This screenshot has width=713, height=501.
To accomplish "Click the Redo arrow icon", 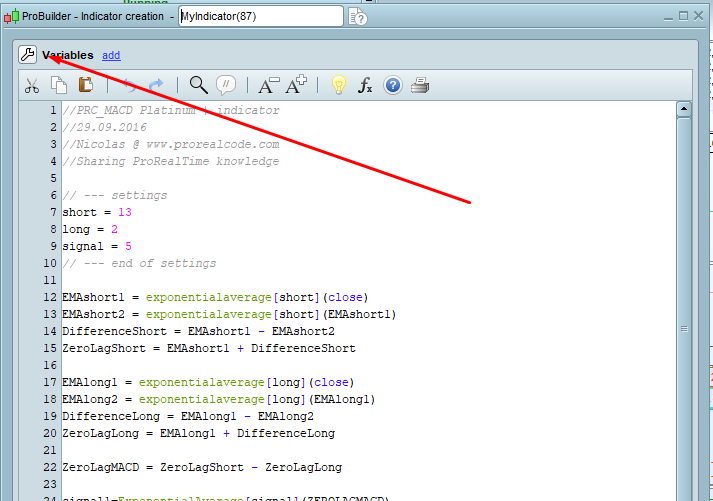I will [x=156, y=85].
